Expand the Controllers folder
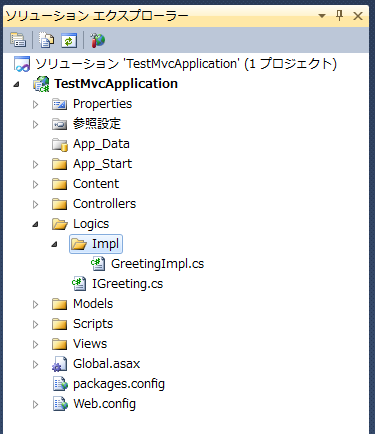This screenshot has width=375, height=434. pos(35,204)
